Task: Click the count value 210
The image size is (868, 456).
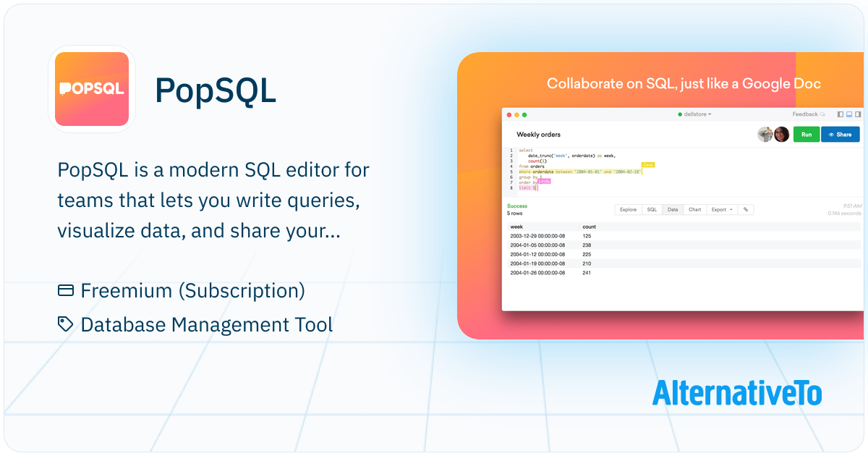Action: pos(587,263)
